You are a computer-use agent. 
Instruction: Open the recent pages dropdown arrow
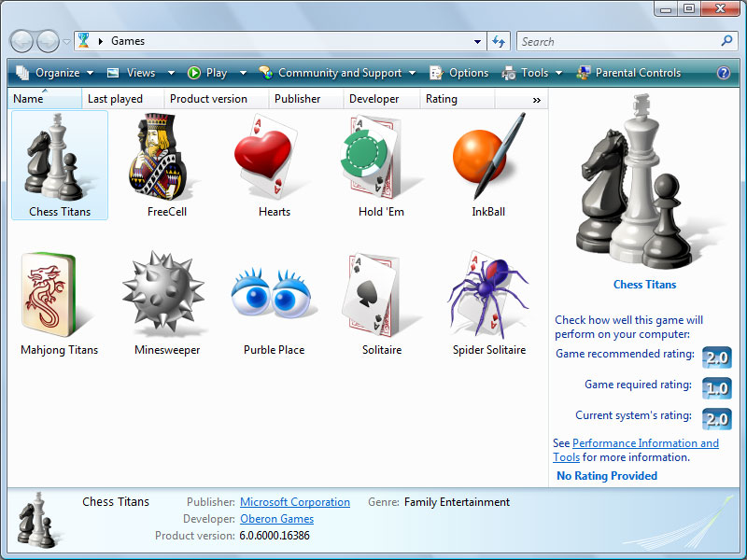[66, 41]
